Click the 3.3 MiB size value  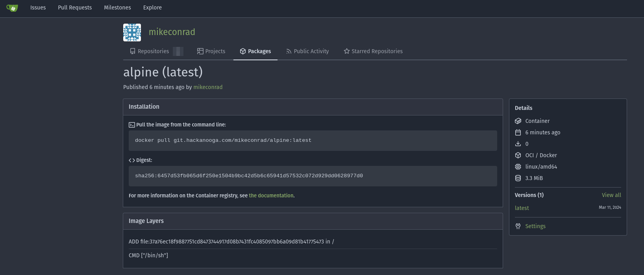534,178
